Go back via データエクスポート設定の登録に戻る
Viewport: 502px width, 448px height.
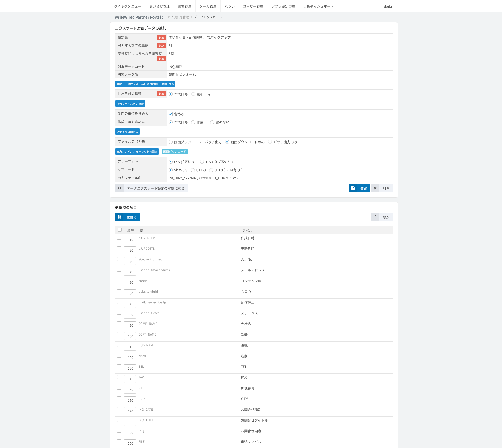151,188
